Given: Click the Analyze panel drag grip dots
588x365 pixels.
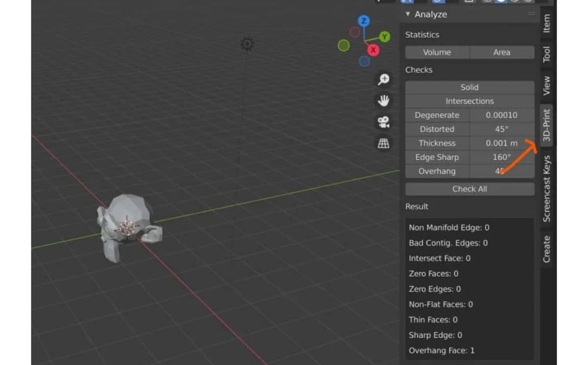Looking at the screenshot, I should point(531,14).
